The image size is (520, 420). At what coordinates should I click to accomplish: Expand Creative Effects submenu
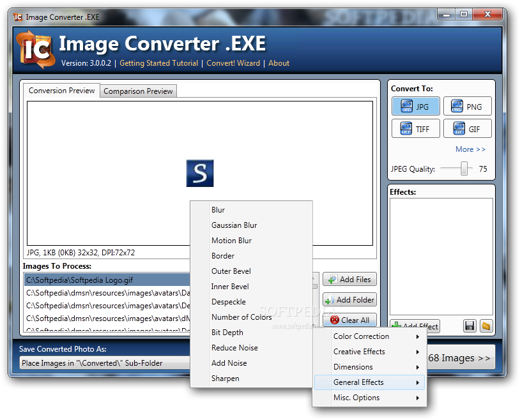[369, 352]
